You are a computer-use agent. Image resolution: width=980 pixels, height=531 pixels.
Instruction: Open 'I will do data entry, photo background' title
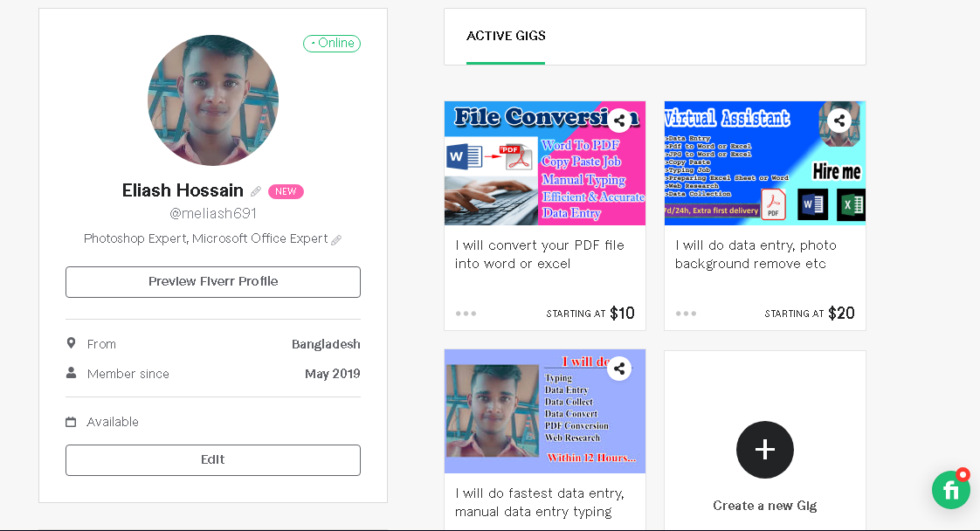pos(756,254)
